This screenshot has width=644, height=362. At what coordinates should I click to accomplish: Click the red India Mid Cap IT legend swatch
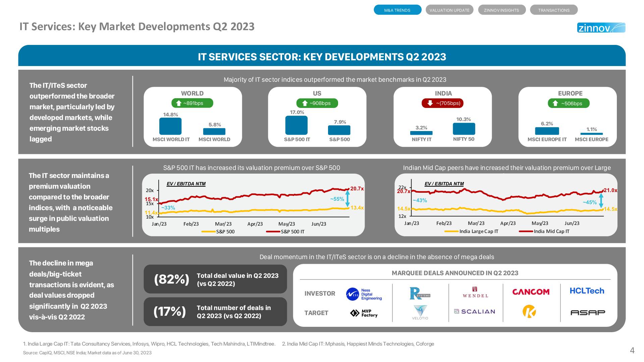pos(526,231)
